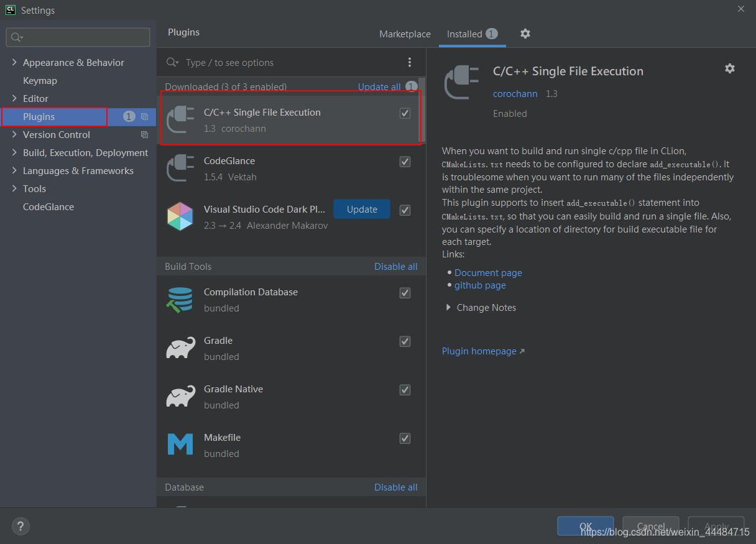Screen dimensions: 756x544
Task: Expand Languages & Frameworks node
Action: [x=14, y=171]
